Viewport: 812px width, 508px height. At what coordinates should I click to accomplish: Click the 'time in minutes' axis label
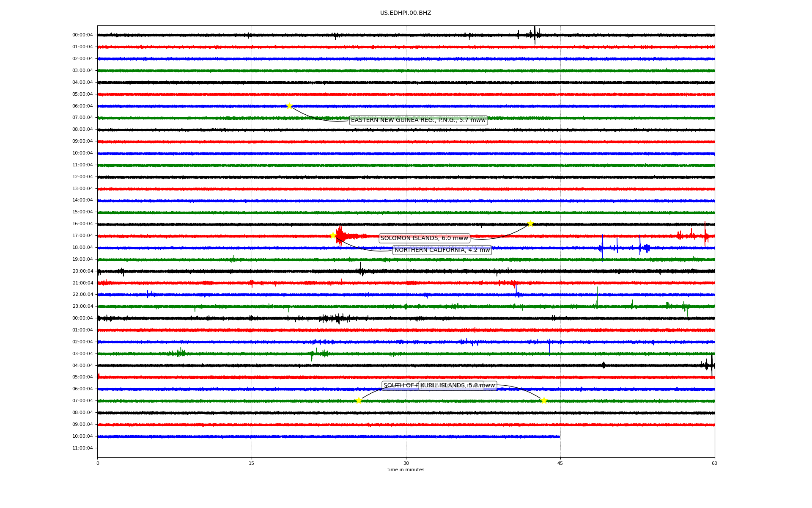pos(406,469)
